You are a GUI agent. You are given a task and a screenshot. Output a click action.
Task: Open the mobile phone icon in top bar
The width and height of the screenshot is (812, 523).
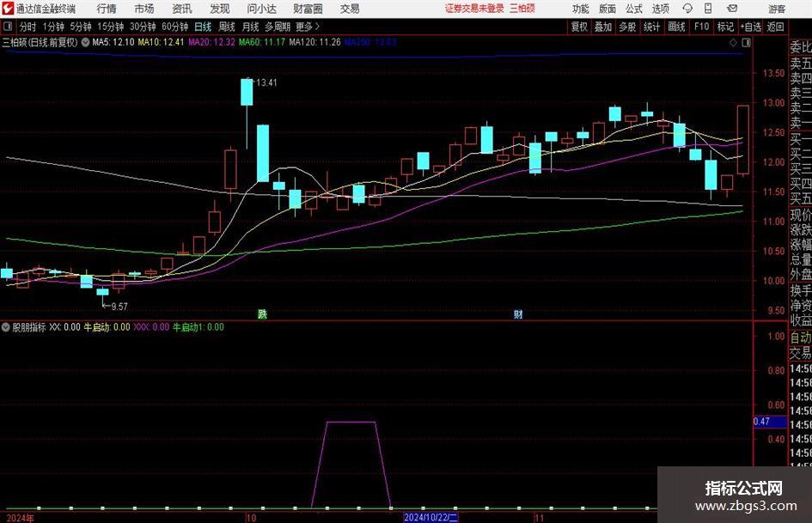click(x=708, y=9)
